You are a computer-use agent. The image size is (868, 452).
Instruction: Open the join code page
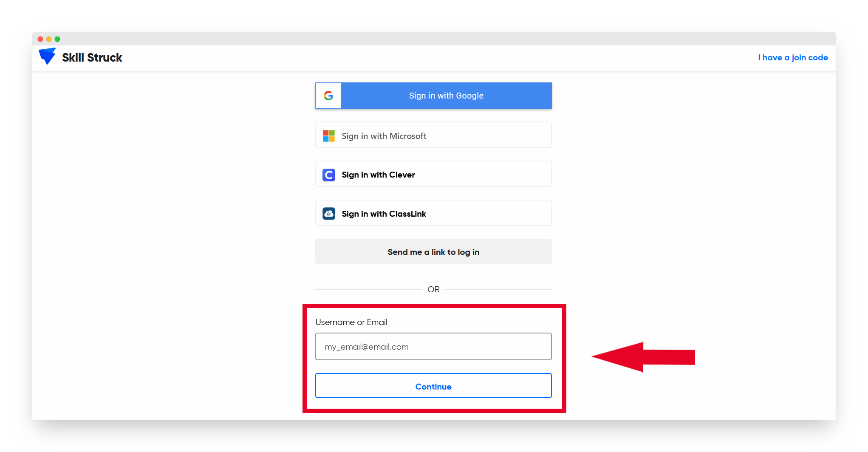[x=793, y=57]
